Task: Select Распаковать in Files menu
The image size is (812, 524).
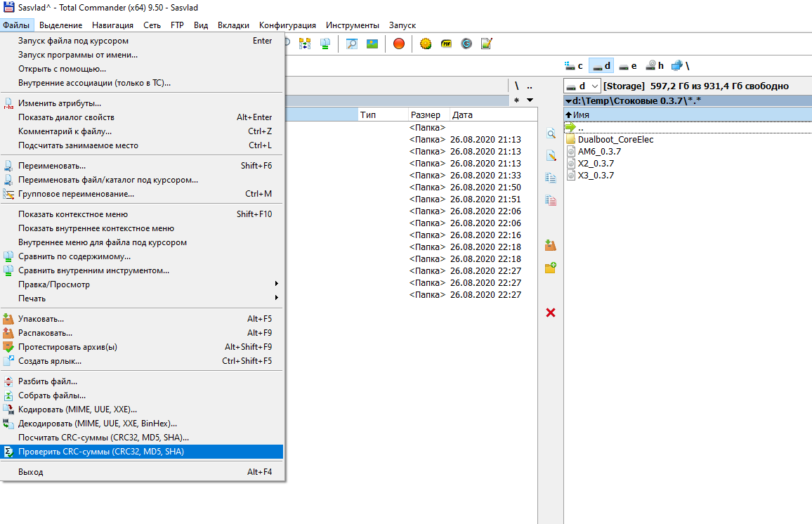Action: [142, 333]
